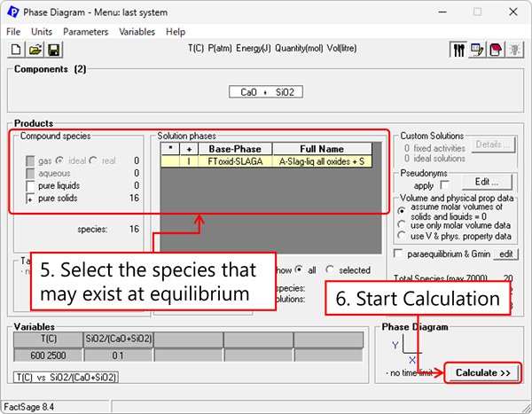Toggle the pure liquids checkbox
This screenshot has height=414, width=532.
30,186
